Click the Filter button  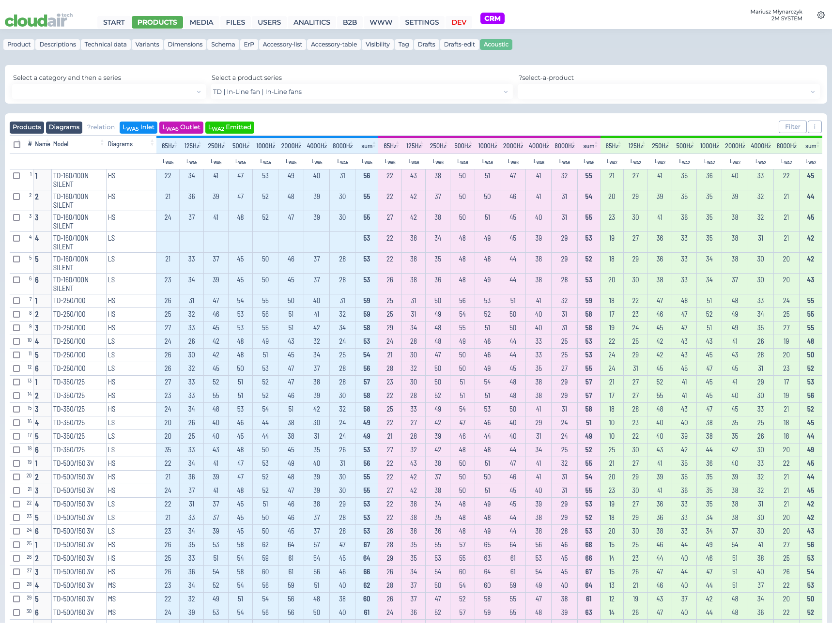coord(793,127)
